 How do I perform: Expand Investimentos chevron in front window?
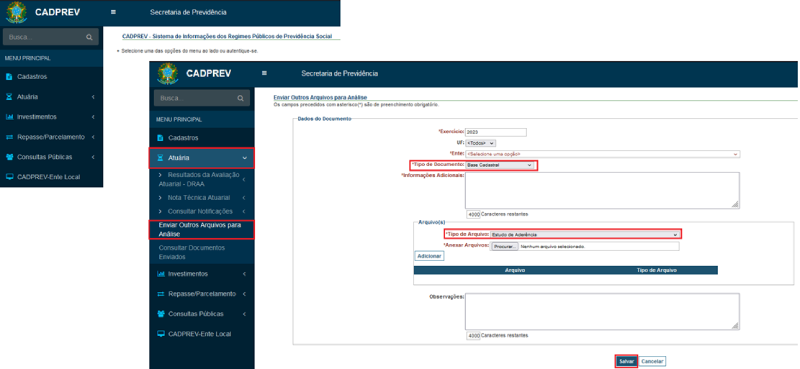(x=244, y=274)
